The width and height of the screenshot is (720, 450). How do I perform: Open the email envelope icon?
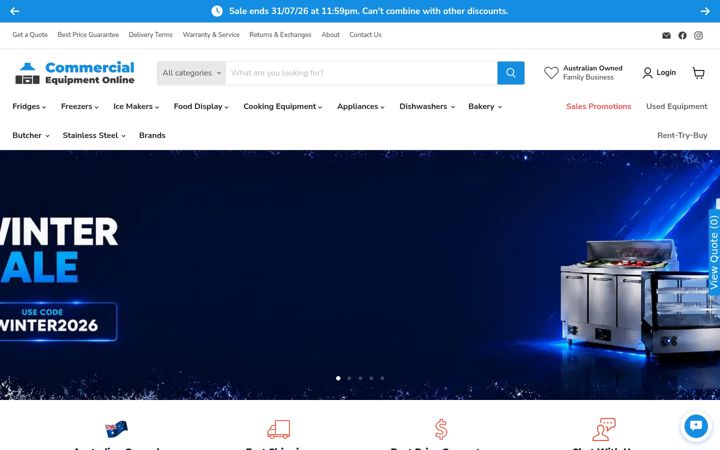pos(666,35)
